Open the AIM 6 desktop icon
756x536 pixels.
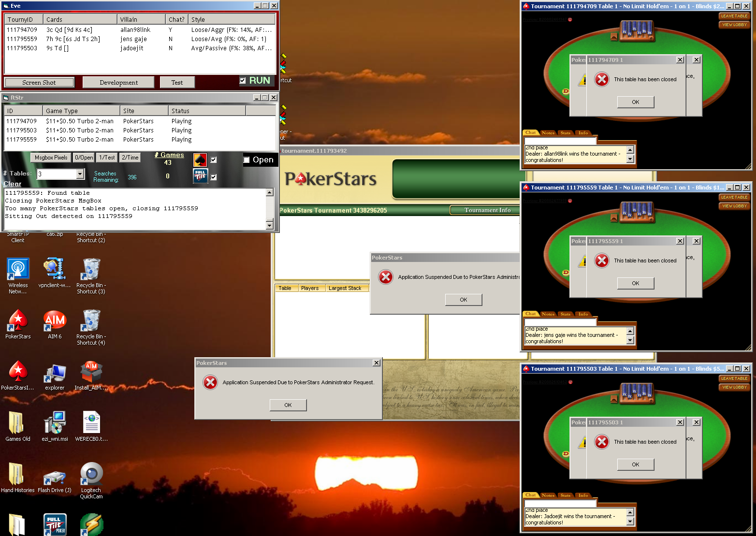click(55, 321)
